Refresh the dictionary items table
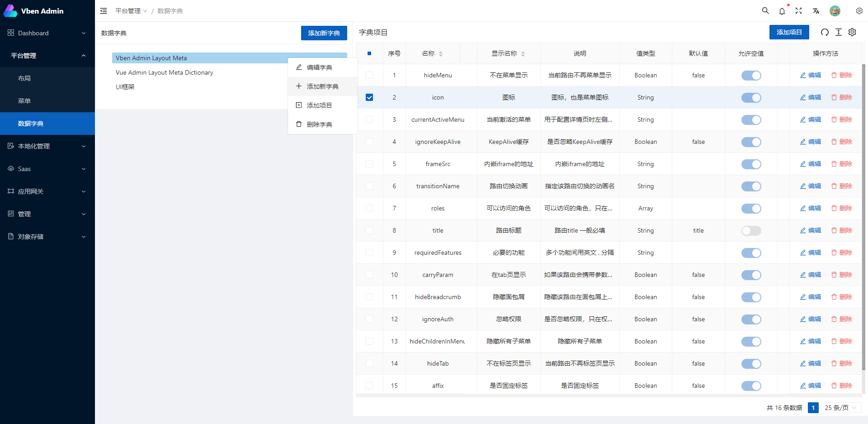The width and height of the screenshot is (868, 424). point(825,32)
